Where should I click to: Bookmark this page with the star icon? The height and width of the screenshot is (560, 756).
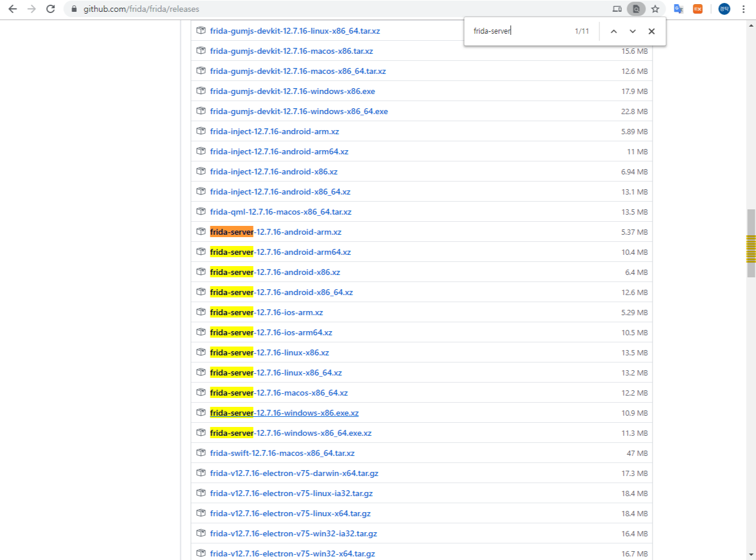click(x=655, y=9)
